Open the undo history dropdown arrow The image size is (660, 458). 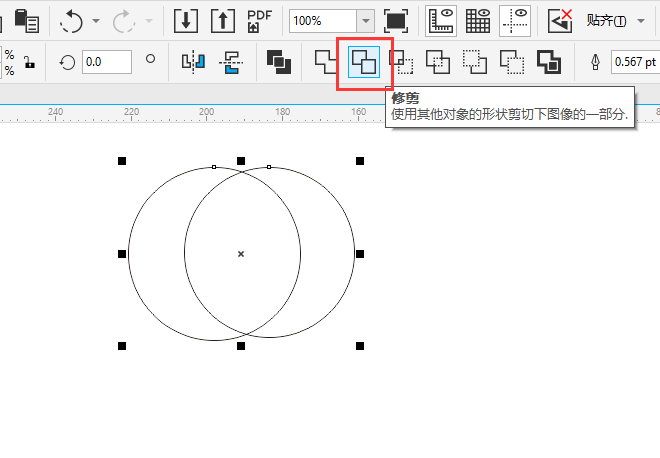click(x=96, y=21)
